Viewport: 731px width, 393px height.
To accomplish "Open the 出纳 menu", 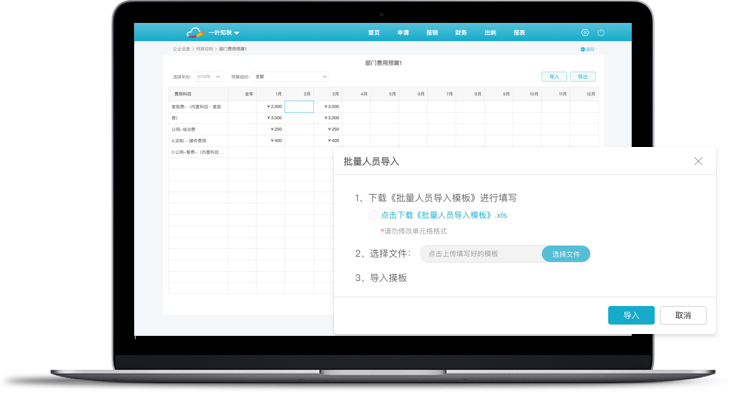I will [490, 33].
